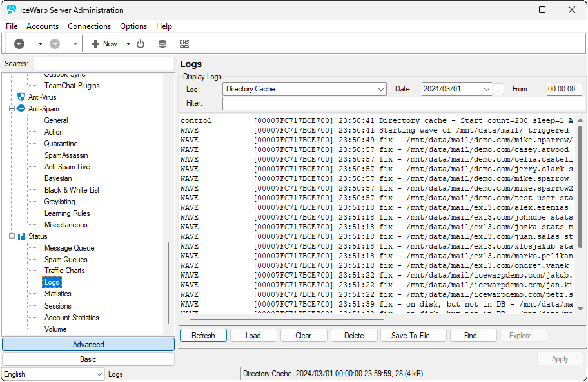Select the Anti-Virus shield icon in tree
The width and height of the screenshot is (588, 382).
click(x=21, y=97)
